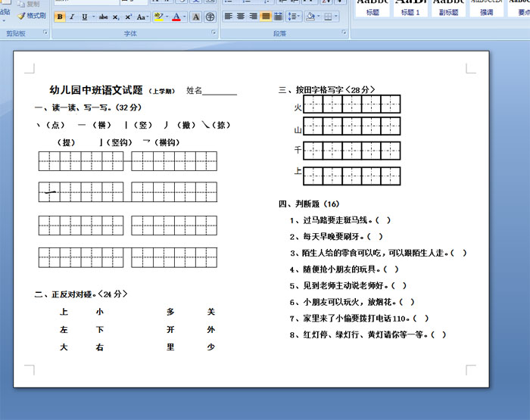Click the character 多 in section two
Screen dimensions: 530x420
click(x=170, y=312)
